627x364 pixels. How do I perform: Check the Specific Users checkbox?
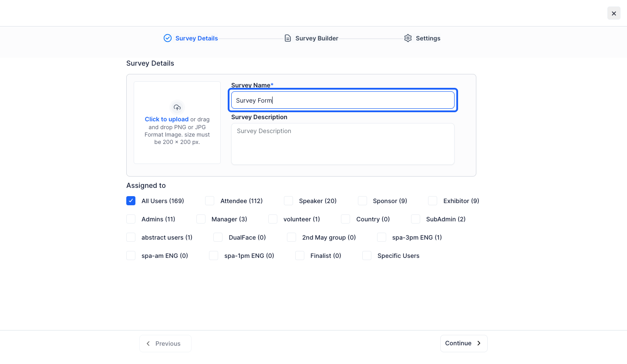pos(367,256)
